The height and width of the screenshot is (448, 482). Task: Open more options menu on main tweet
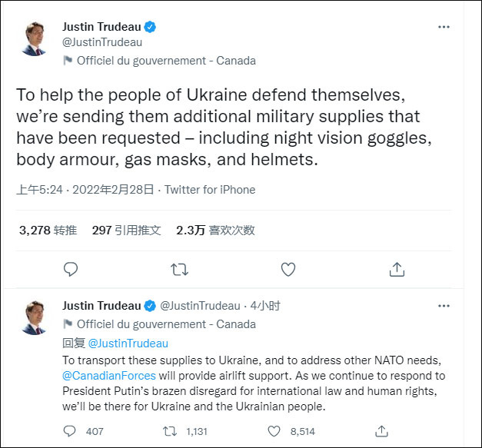444,27
